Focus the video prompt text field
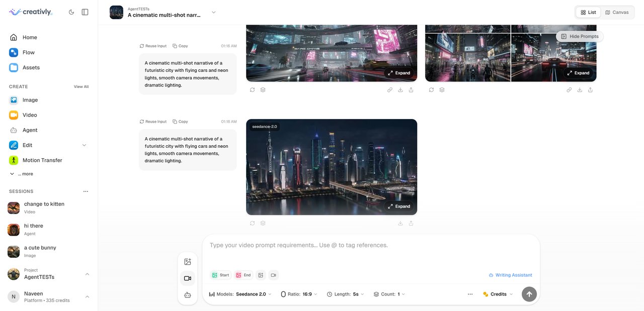This screenshot has width=644, height=311. click(371, 246)
